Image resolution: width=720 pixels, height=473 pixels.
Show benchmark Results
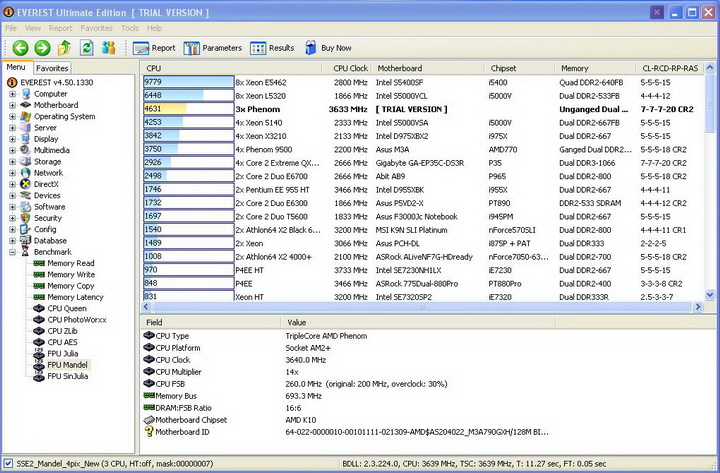(x=272, y=48)
